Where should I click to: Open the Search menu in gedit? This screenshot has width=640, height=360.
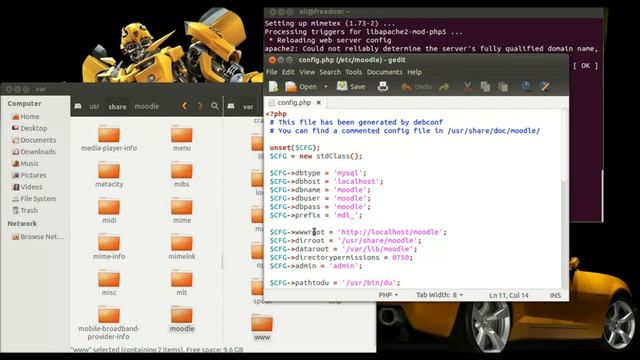(x=330, y=72)
